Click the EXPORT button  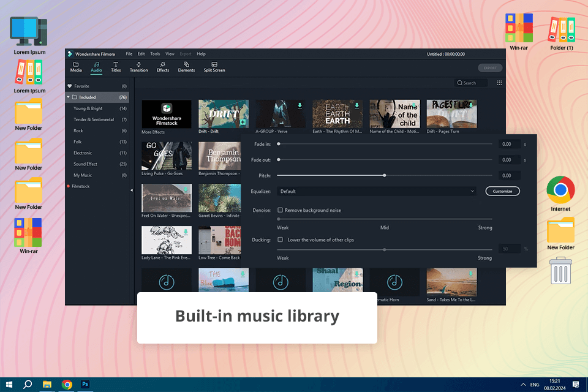coord(490,68)
